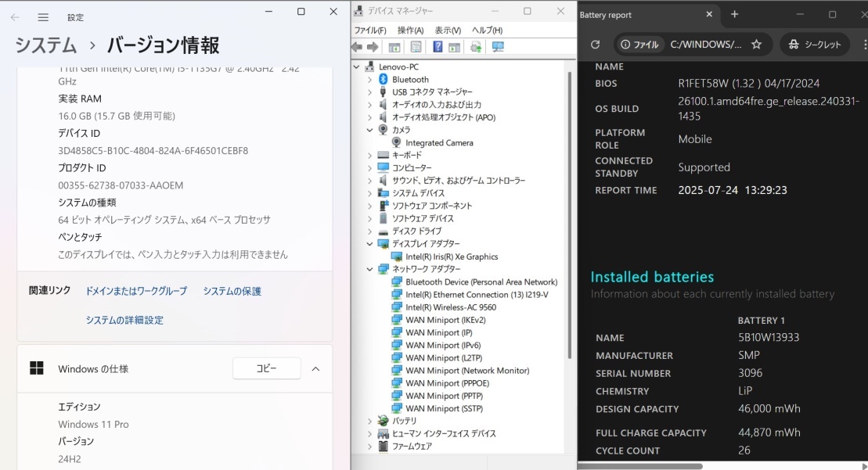
Task: Bookmark the battery report with the star icon
Action: [x=757, y=45]
